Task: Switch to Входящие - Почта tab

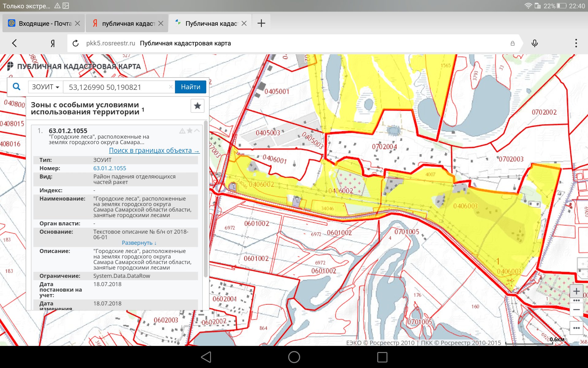Action: (x=44, y=24)
